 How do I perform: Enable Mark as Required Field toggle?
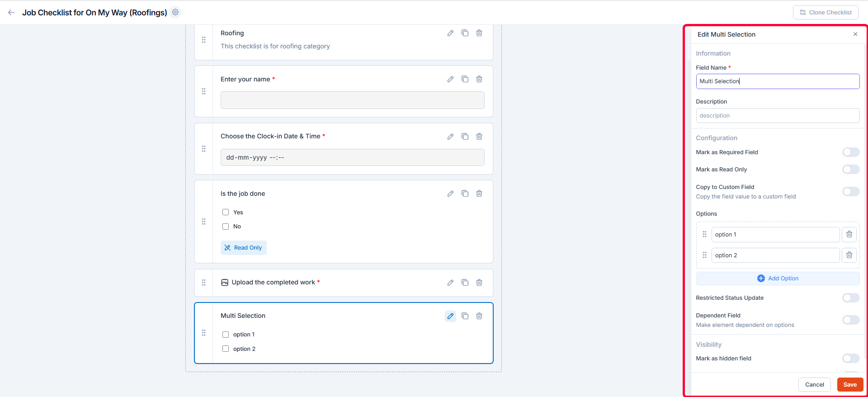[x=851, y=152]
